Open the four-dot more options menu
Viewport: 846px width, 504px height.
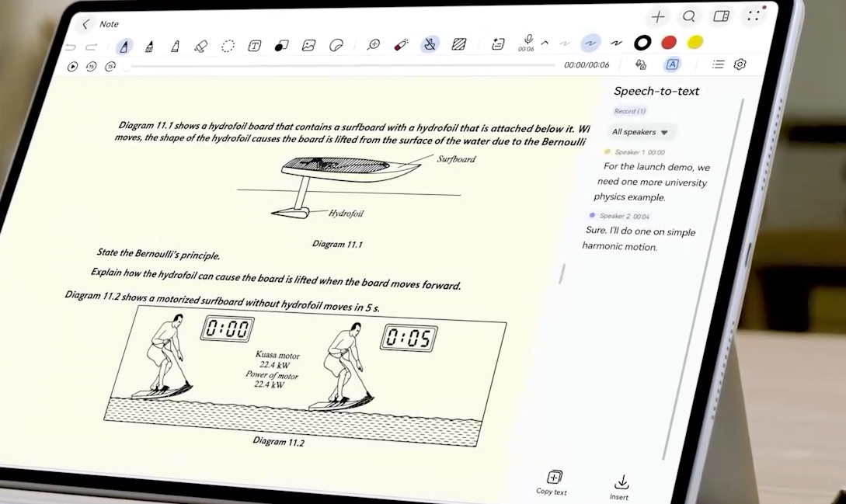(x=754, y=16)
